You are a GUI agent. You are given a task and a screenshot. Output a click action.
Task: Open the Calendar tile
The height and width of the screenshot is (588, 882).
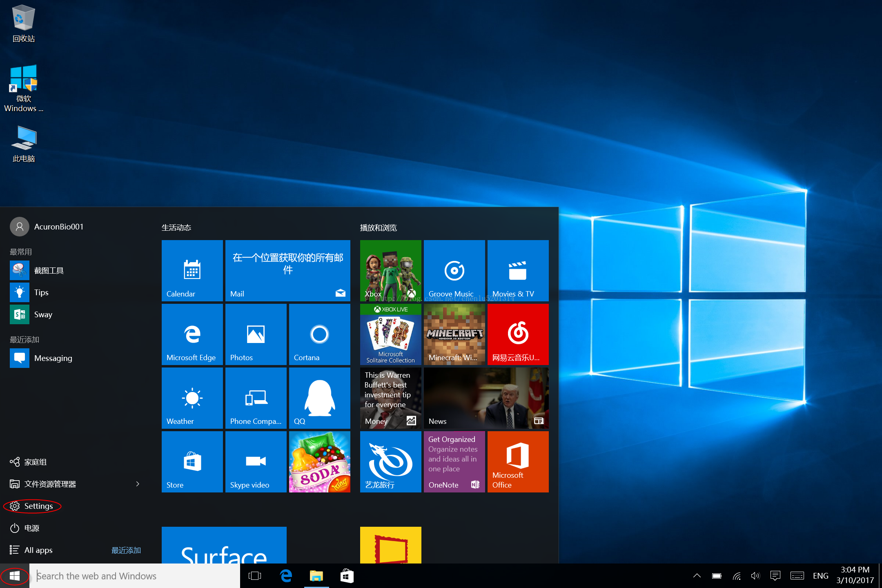192,271
